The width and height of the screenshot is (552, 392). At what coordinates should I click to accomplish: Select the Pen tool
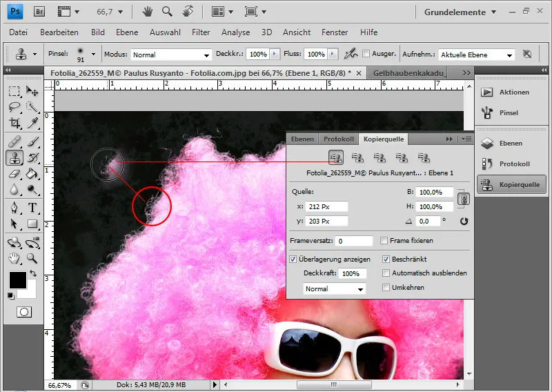click(14, 208)
